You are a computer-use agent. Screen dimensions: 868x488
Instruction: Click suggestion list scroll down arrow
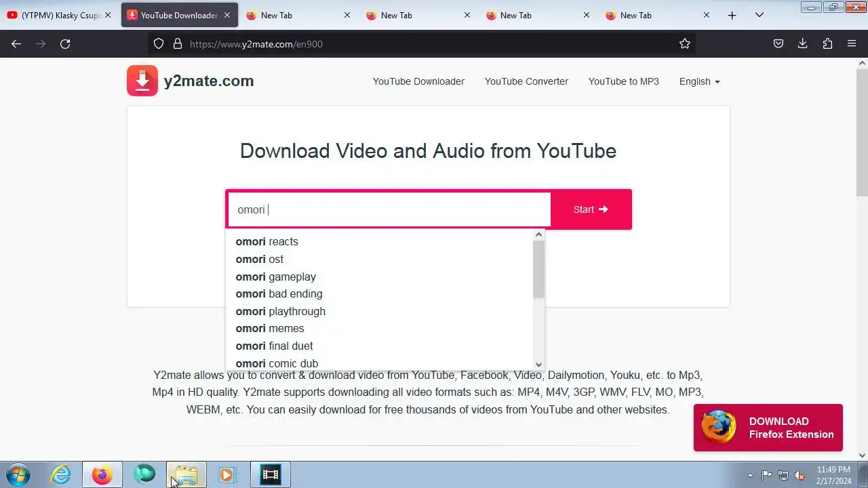point(538,364)
